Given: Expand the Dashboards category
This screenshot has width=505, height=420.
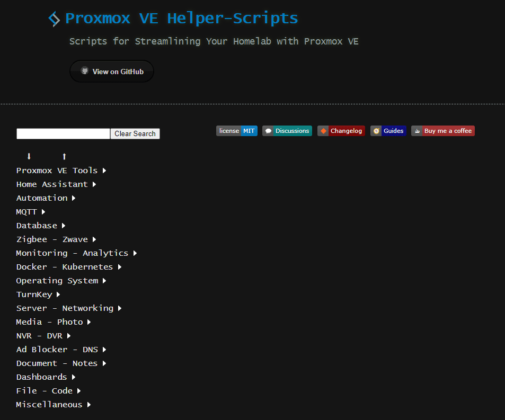Looking at the screenshot, I should pyautogui.click(x=46, y=377).
